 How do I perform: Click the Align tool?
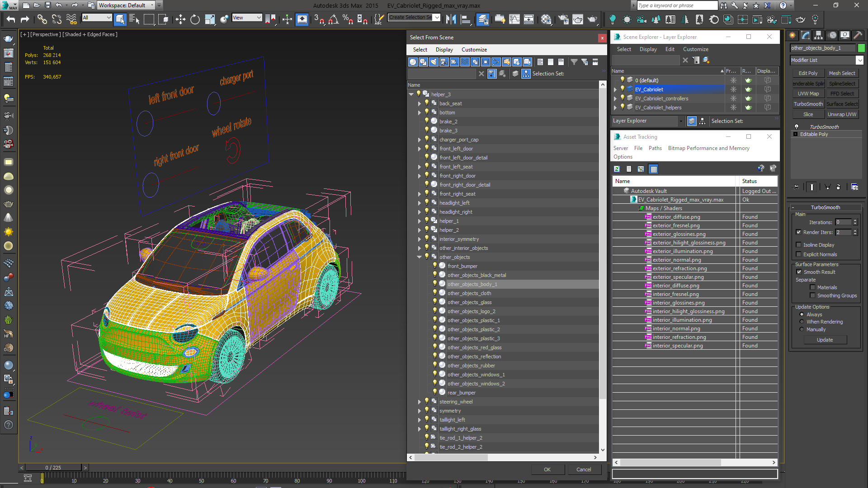(465, 19)
